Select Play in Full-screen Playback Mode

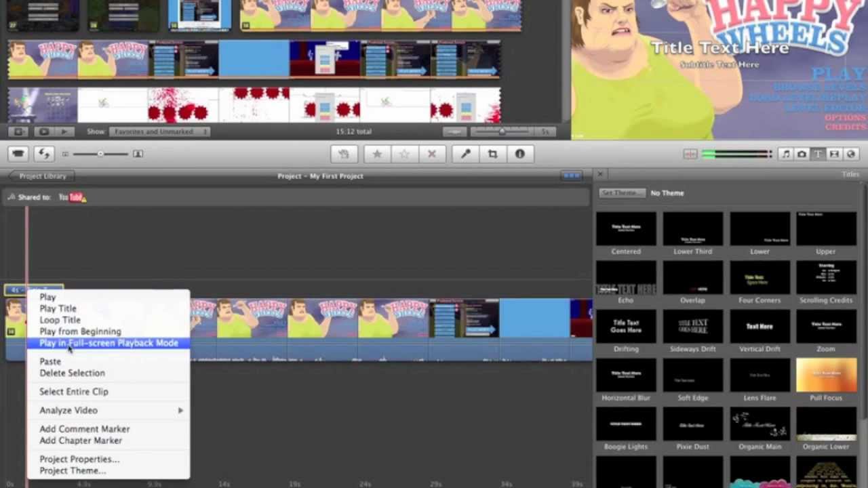[108, 343]
